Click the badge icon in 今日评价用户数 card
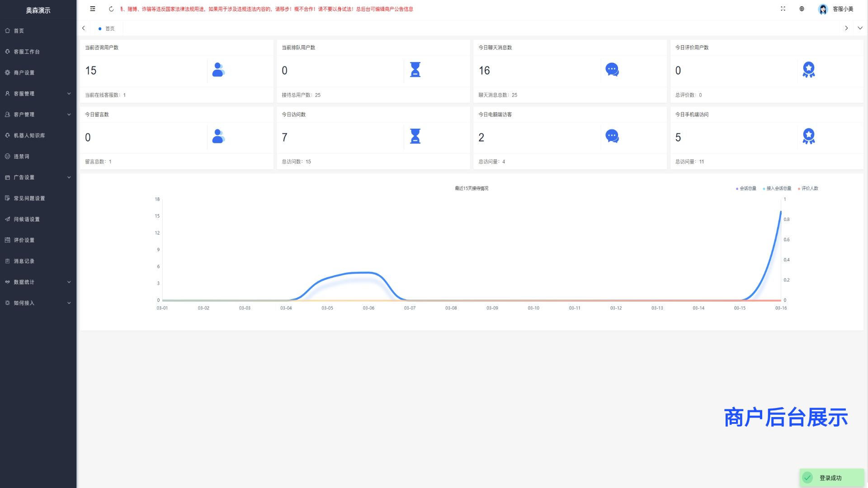Image resolution: width=868 pixels, height=488 pixels. (x=808, y=70)
